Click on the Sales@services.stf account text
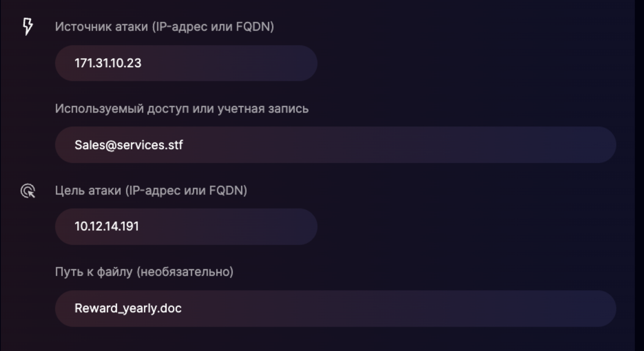Viewport: 644px width, 351px height. tap(129, 145)
